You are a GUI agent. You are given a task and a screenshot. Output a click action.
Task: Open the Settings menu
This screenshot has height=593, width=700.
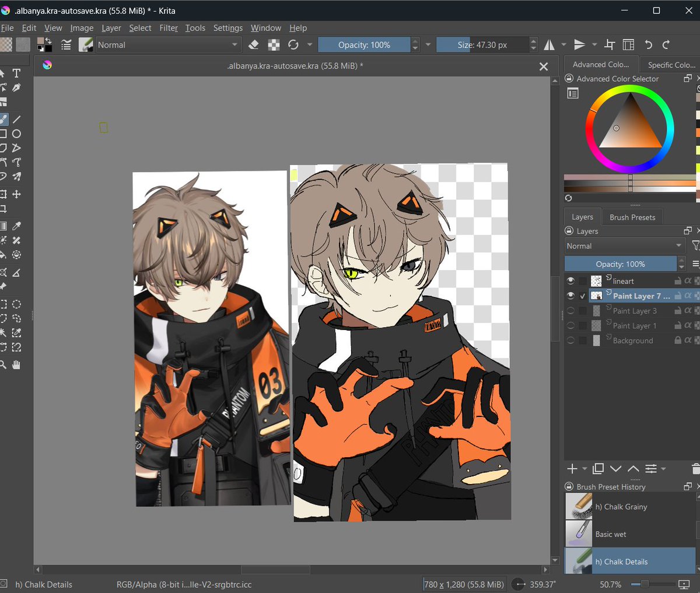(x=228, y=28)
